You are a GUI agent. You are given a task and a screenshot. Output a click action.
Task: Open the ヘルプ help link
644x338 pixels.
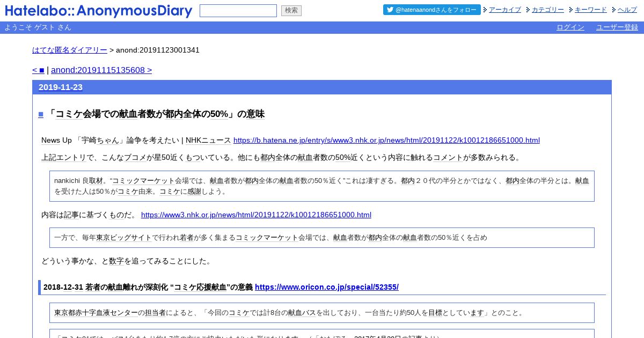627,10
